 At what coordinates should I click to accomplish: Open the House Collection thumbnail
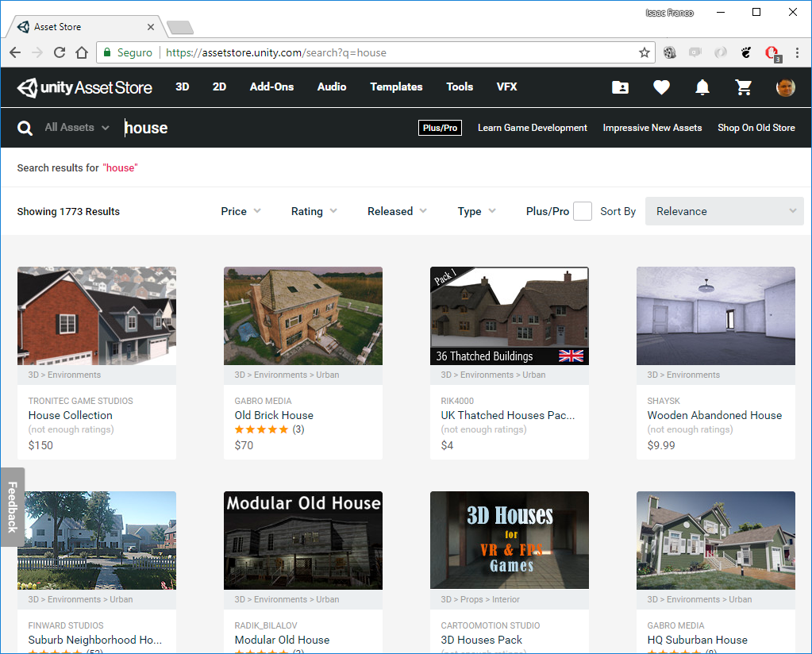point(97,316)
